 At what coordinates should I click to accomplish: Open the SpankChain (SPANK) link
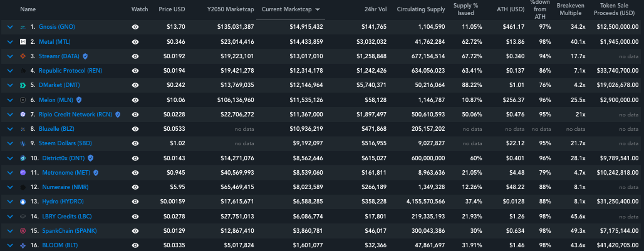coord(70,230)
